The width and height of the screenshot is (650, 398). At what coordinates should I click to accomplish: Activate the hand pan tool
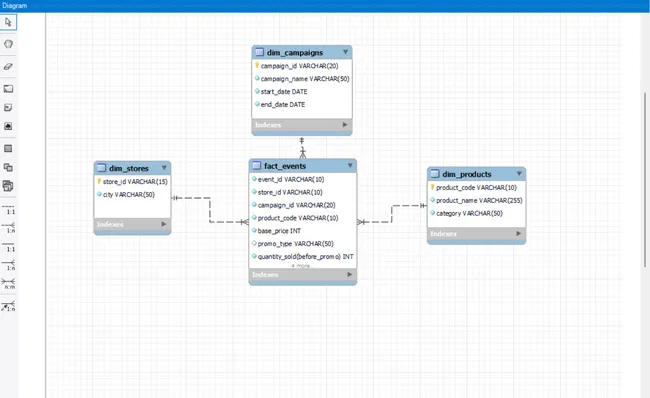8,44
